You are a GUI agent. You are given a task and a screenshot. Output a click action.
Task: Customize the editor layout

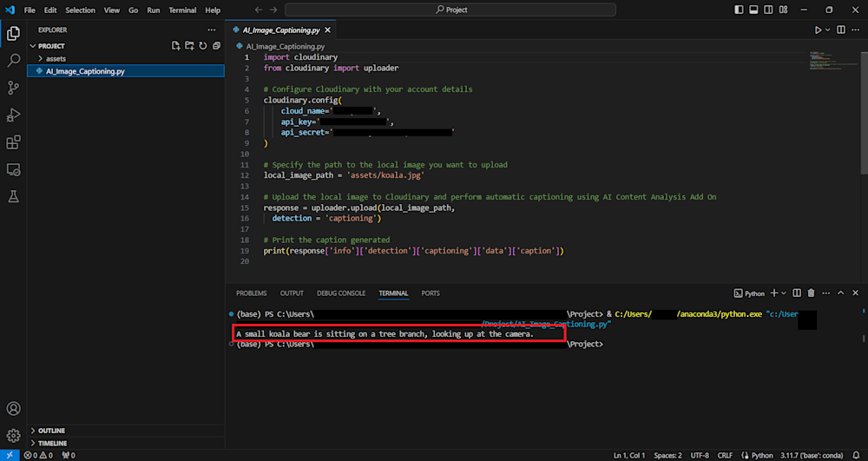coord(783,10)
